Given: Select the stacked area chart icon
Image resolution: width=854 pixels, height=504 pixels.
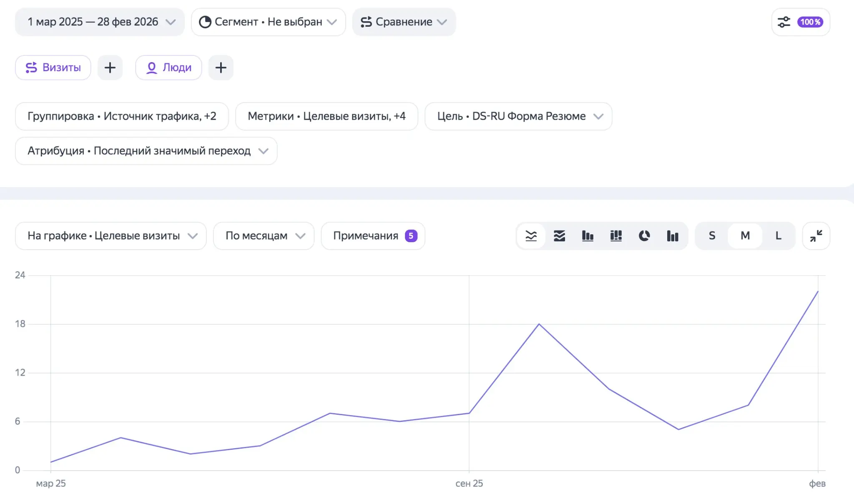Looking at the screenshot, I should 560,236.
